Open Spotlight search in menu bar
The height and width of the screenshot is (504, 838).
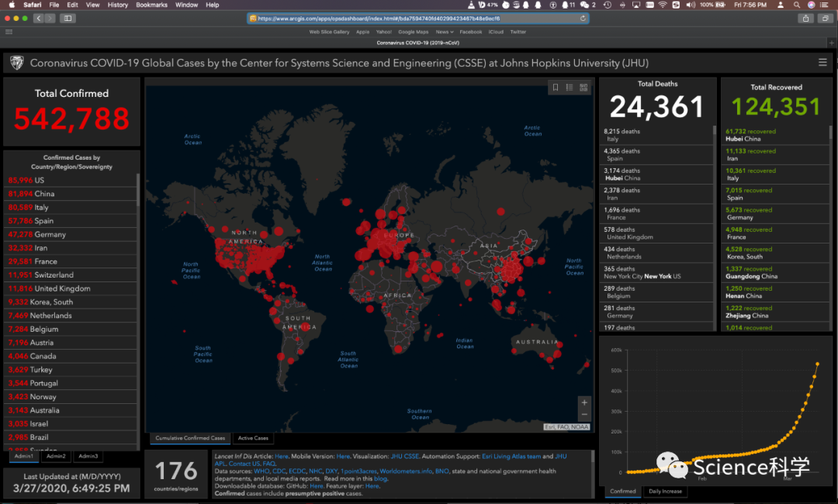click(796, 5)
